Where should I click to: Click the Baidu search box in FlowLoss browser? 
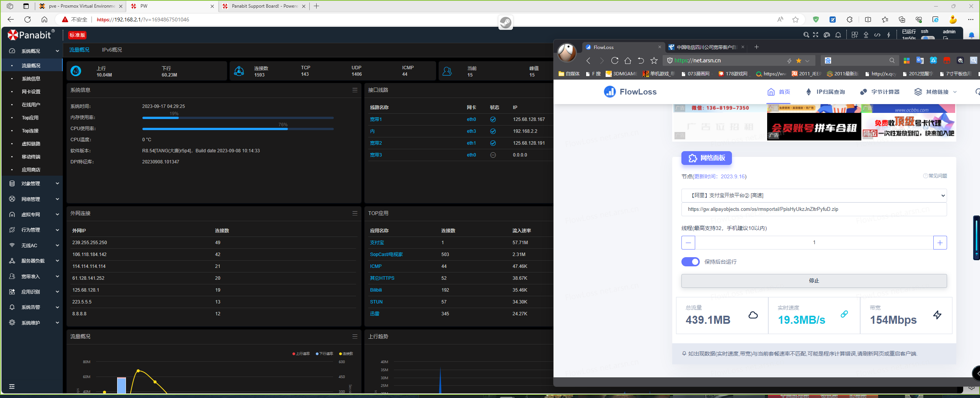point(860,60)
